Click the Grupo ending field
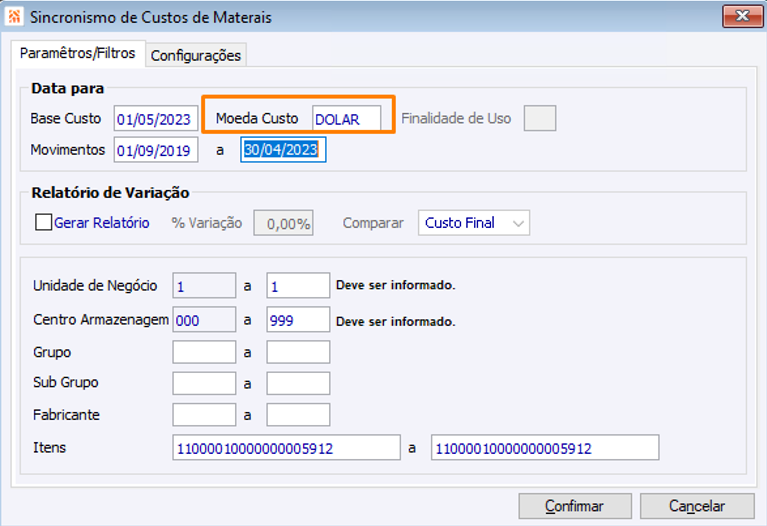The height and width of the screenshot is (526, 767). click(298, 352)
